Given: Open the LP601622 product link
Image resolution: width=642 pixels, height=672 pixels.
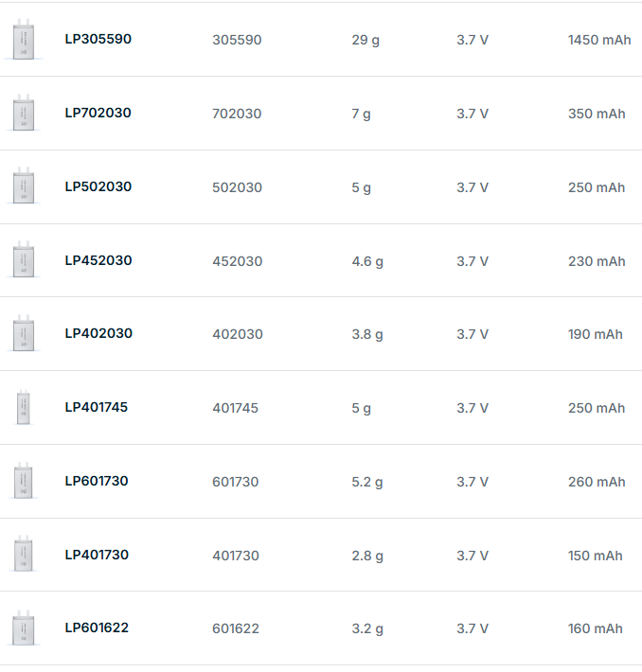Looking at the screenshot, I should 96,628.
